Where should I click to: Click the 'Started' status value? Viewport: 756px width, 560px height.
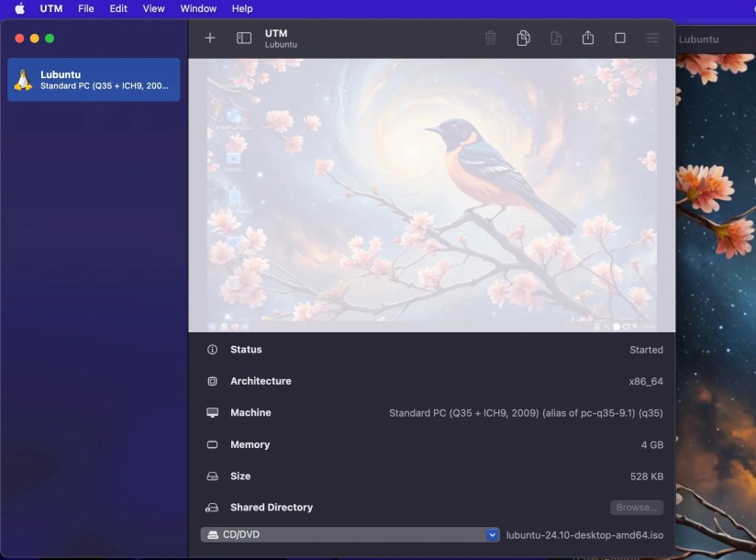click(x=646, y=350)
